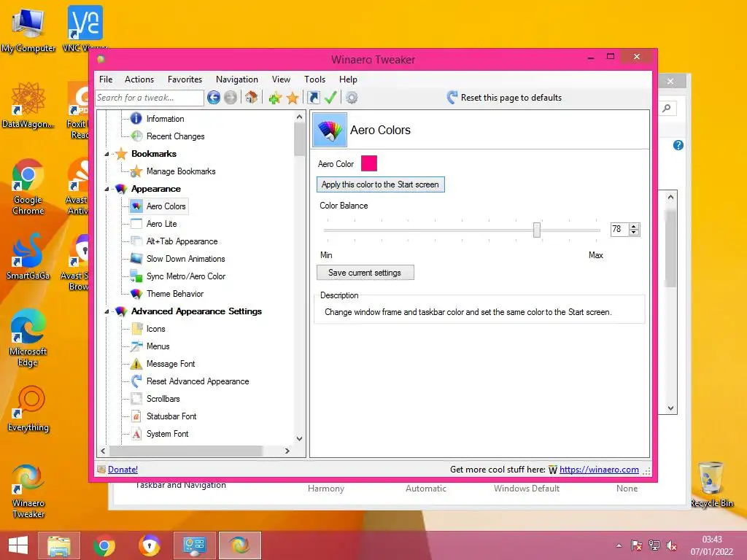Select the DataWagon desktop shortcut

pos(28,106)
